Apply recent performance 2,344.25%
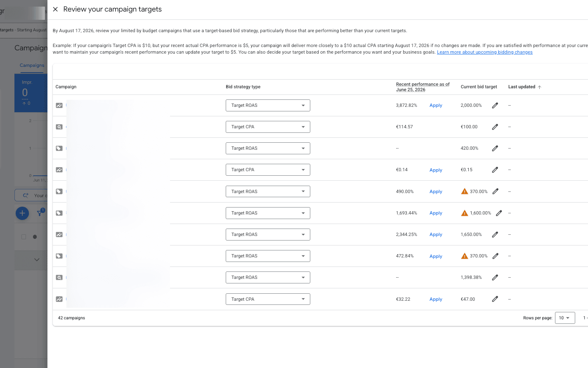Image resolution: width=588 pixels, height=368 pixels. pos(436,234)
